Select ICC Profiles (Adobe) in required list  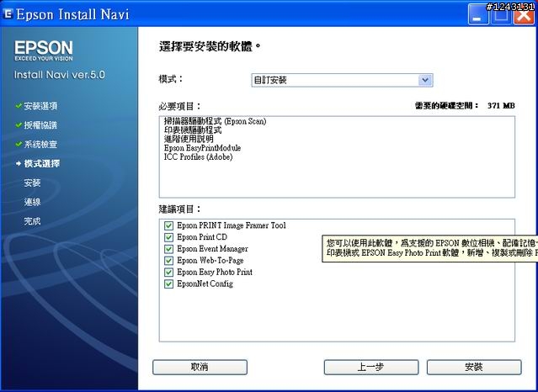coord(199,156)
